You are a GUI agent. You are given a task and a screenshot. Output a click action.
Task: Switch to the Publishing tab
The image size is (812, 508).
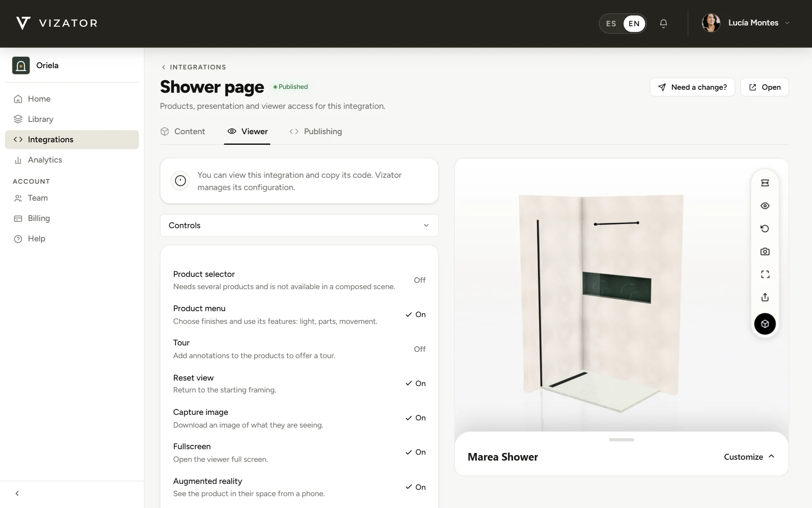point(316,132)
